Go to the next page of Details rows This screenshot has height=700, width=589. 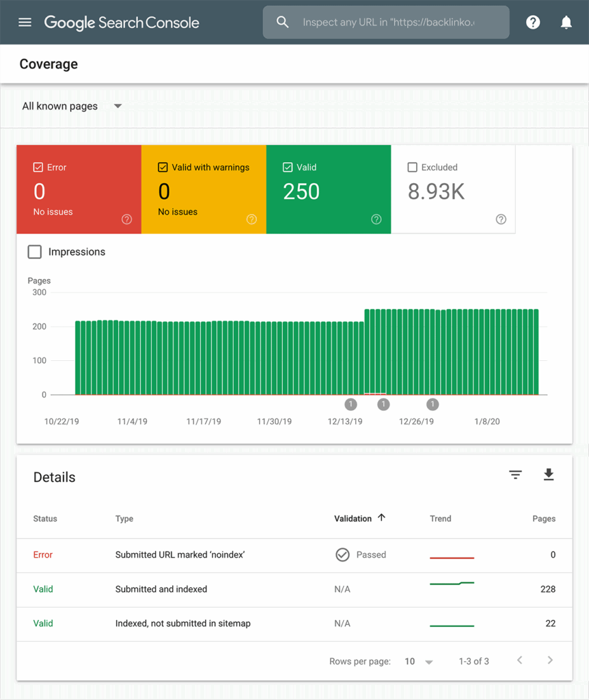click(x=550, y=660)
